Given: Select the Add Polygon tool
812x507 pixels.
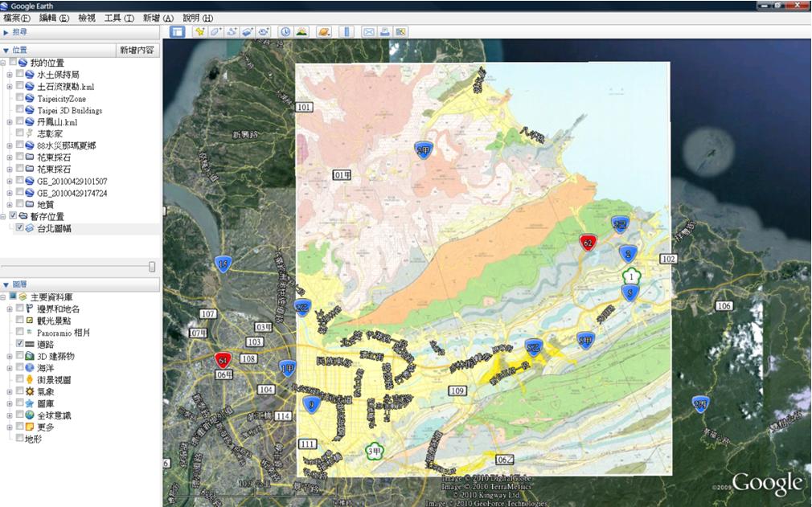Looking at the screenshot, I should click(x=215, y=31).
